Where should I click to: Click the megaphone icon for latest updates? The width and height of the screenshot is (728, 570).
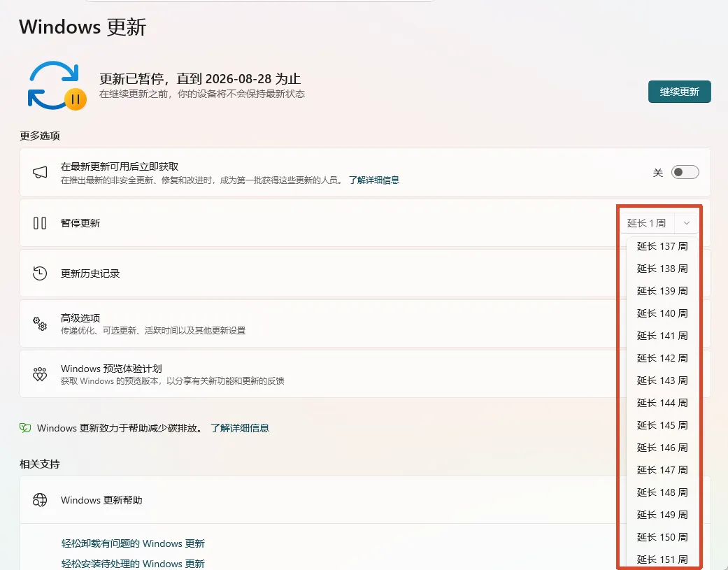click(x=40, y=172)
